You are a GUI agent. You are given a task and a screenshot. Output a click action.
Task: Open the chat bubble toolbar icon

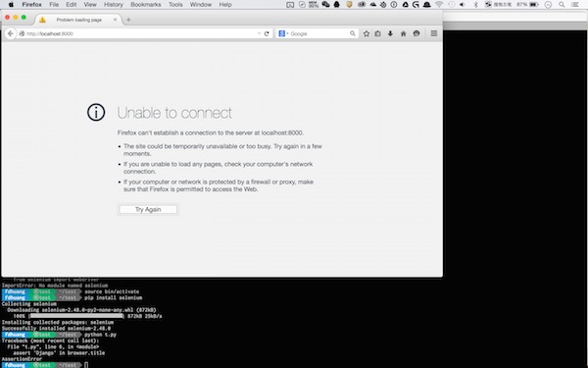[416, 33]
